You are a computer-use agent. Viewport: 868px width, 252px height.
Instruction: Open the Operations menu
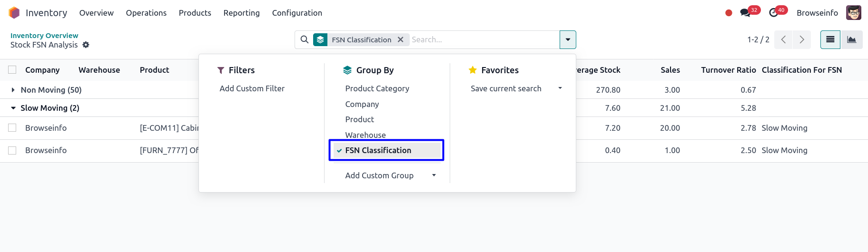146,13
